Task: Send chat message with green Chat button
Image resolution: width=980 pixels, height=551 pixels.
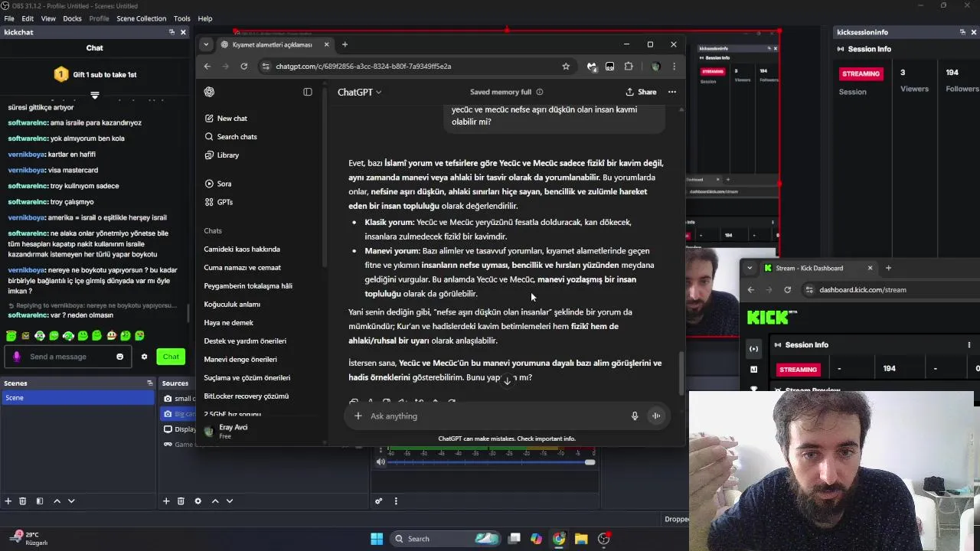Action: point(171,357)
